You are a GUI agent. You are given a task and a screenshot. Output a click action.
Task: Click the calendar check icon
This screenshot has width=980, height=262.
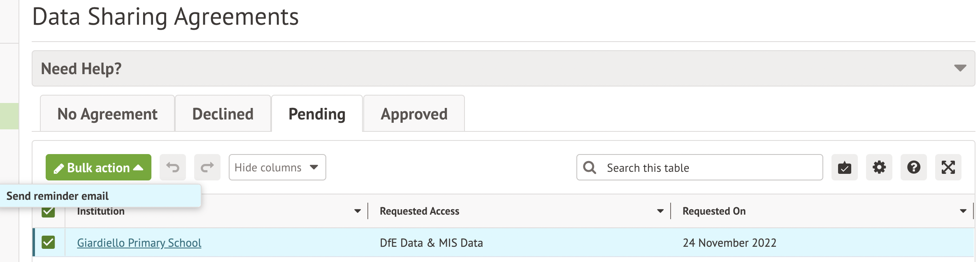point(844,167)
